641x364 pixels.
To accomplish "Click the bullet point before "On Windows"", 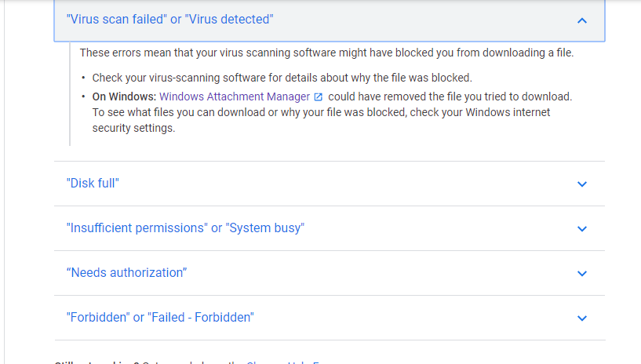I will pyautogui.click(x=83, y=96).
